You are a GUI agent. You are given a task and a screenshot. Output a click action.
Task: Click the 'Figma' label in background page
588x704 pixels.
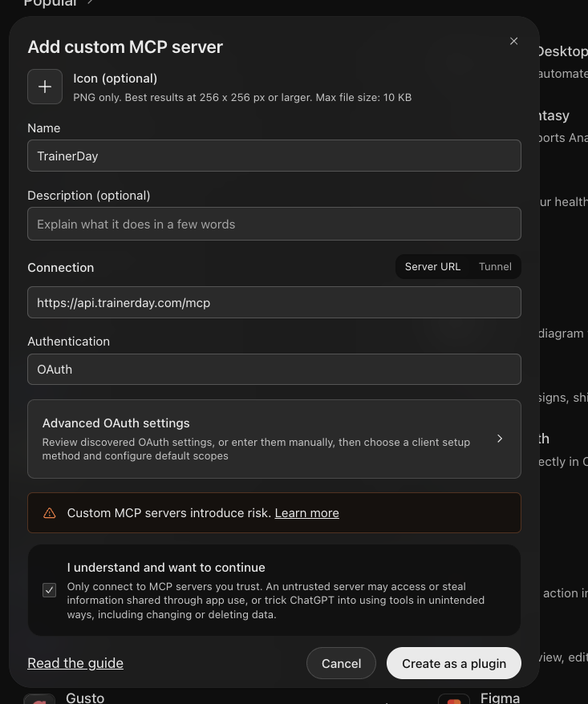500,698
